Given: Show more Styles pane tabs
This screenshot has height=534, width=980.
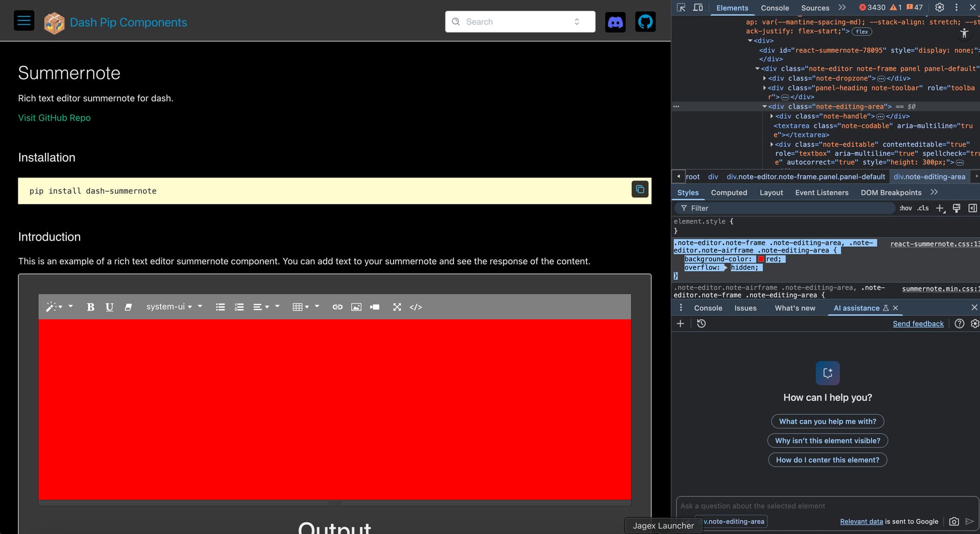Looking at the screenshot, I should pos(934,192).
